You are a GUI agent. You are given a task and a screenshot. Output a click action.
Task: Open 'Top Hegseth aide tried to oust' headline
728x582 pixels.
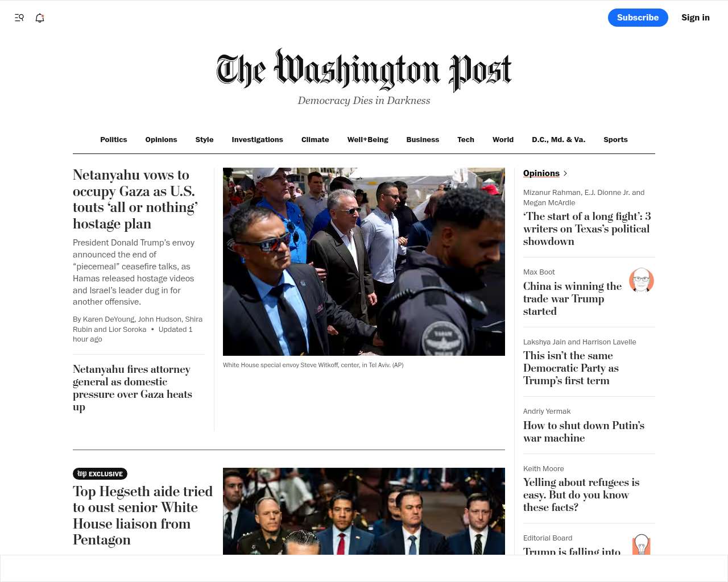coord(143,516)
